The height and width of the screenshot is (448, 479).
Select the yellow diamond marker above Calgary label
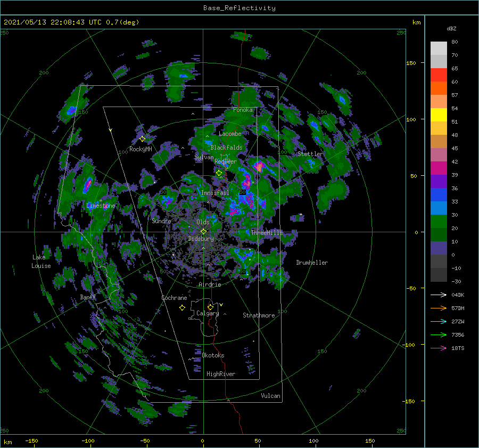pyautogui.click(x=210, y=307)
